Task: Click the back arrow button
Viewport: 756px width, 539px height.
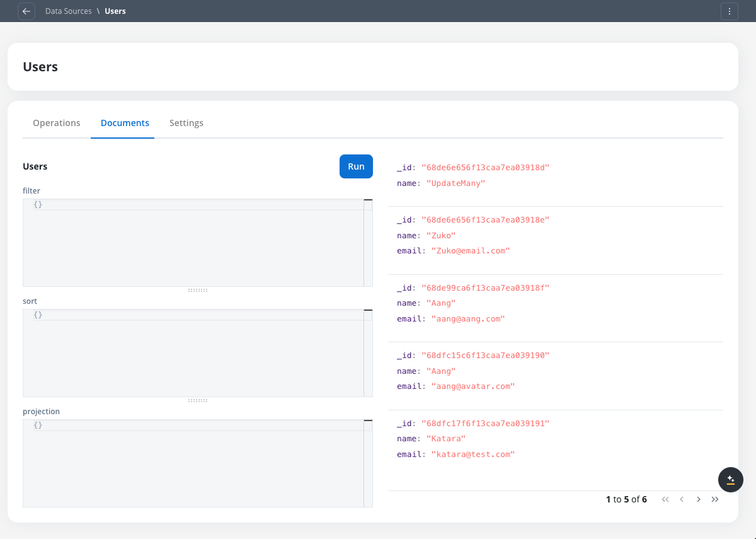Action: point(26,11)
